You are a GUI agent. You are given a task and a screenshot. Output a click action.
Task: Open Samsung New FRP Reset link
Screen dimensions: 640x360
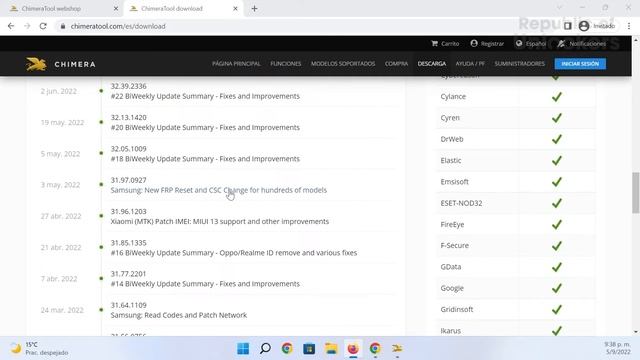[218, 190]
